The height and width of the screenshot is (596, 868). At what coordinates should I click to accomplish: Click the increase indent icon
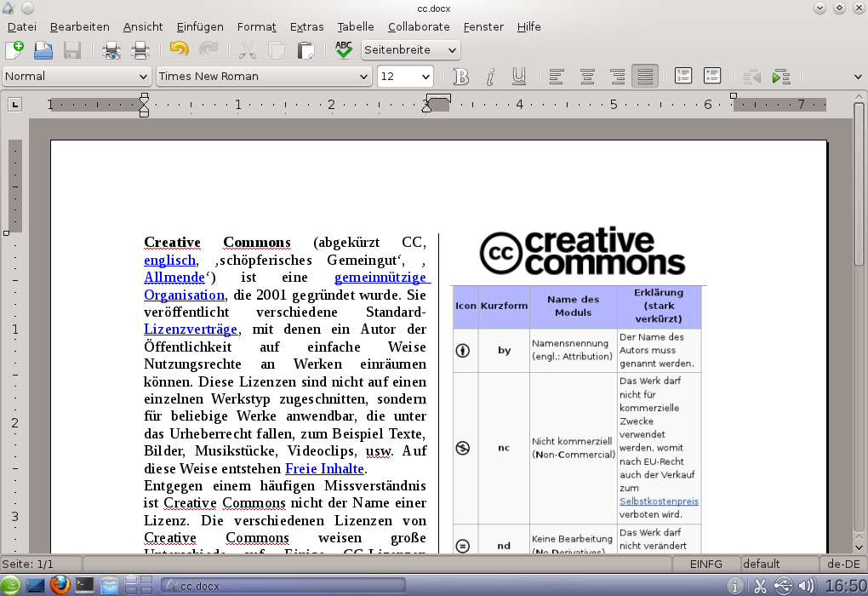[780, 77]
